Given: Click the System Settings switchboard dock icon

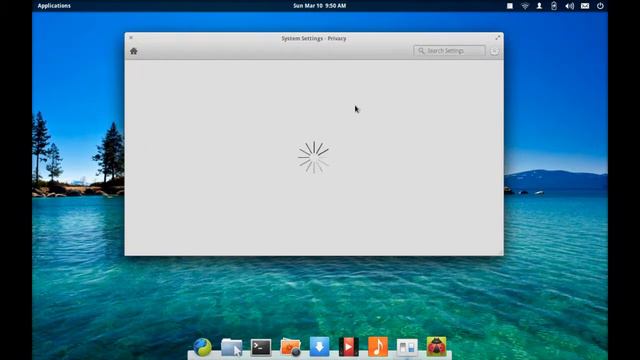Looking at the screenshot, I should point(407,347).
